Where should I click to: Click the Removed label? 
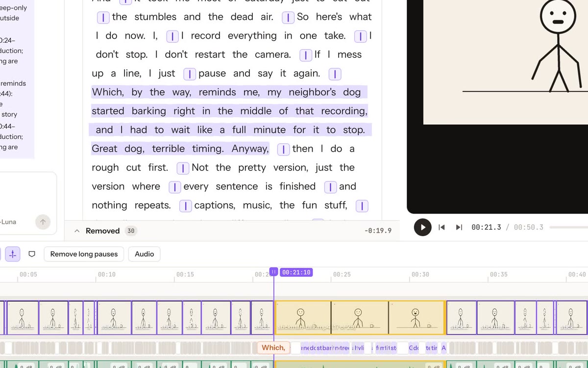(x=102, y=231)
